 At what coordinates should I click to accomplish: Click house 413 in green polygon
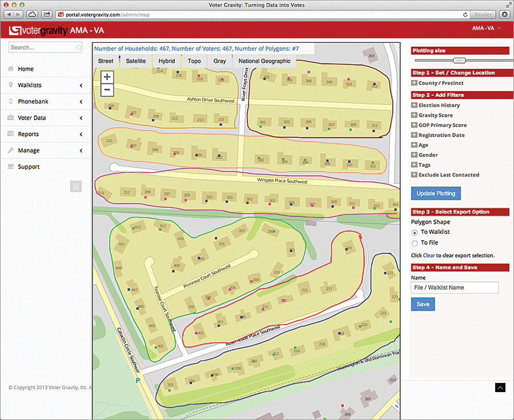click(x=137, y=227)
